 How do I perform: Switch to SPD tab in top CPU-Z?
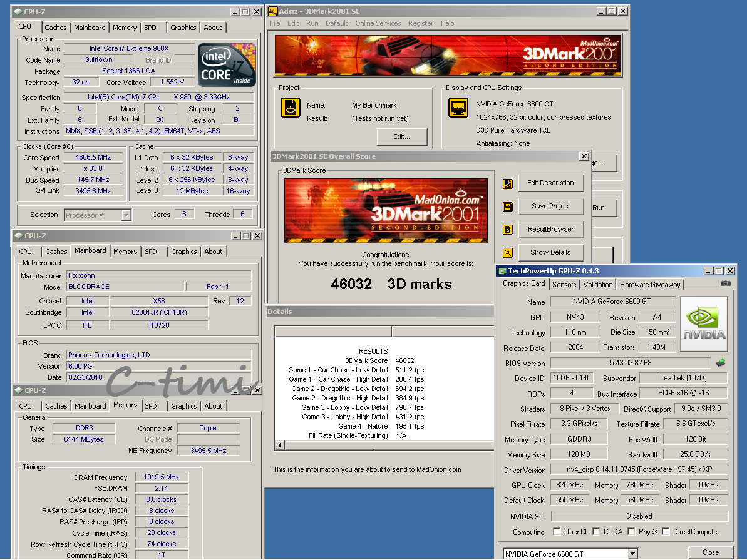click(x=150, y=28)
